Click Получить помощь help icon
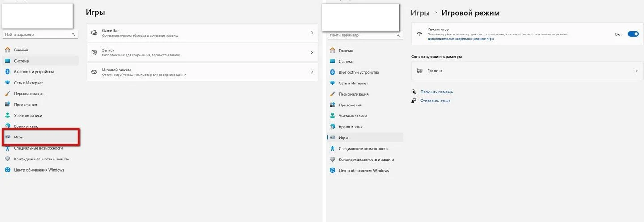This screenshot has height=222, width=644. click(414, 92)
